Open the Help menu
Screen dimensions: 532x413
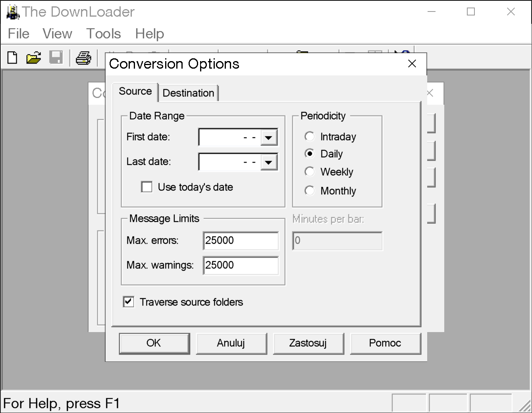click(149, 34)
